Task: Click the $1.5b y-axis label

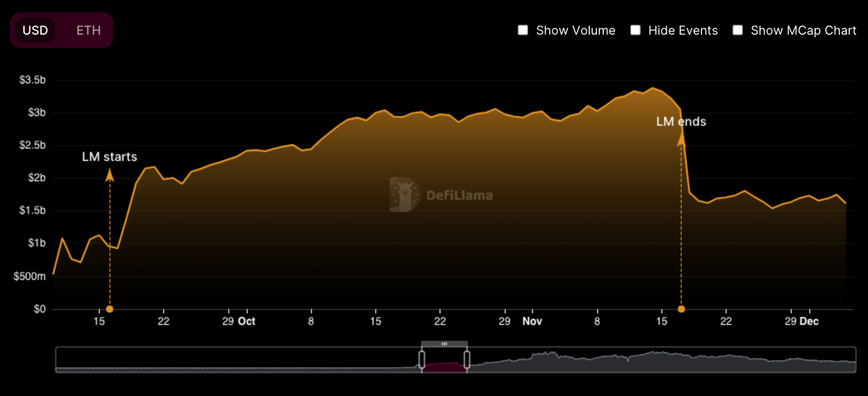Action: click(33, 211)
